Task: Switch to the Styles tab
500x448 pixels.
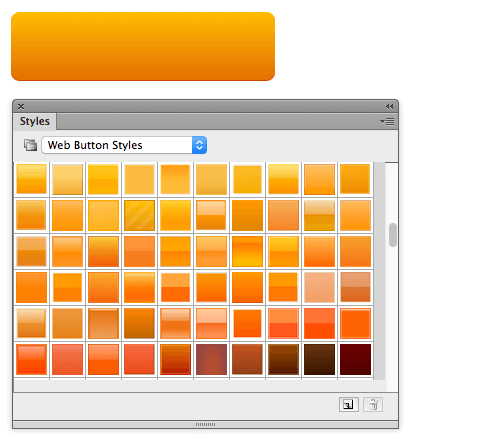Action: click(x=35, y=121)
